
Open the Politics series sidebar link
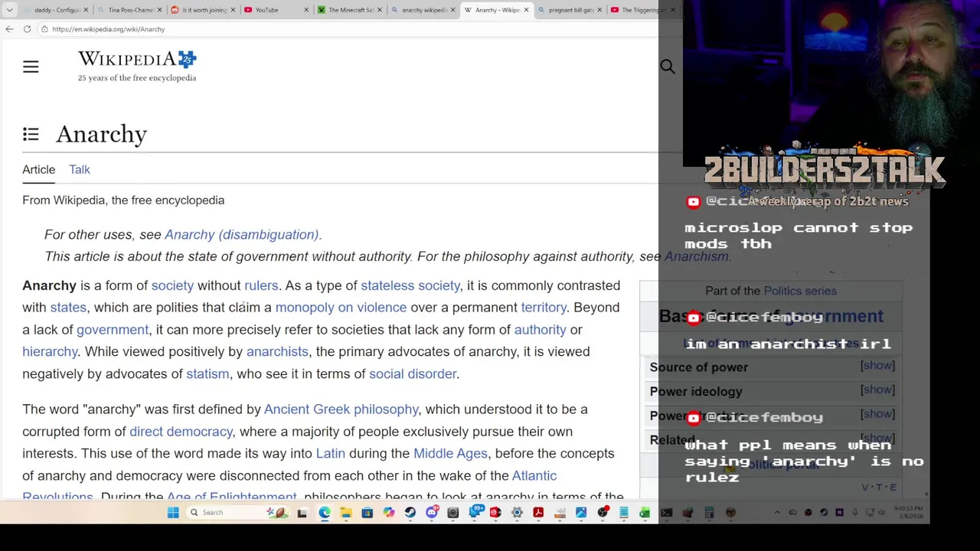click(x=800, y=291)
